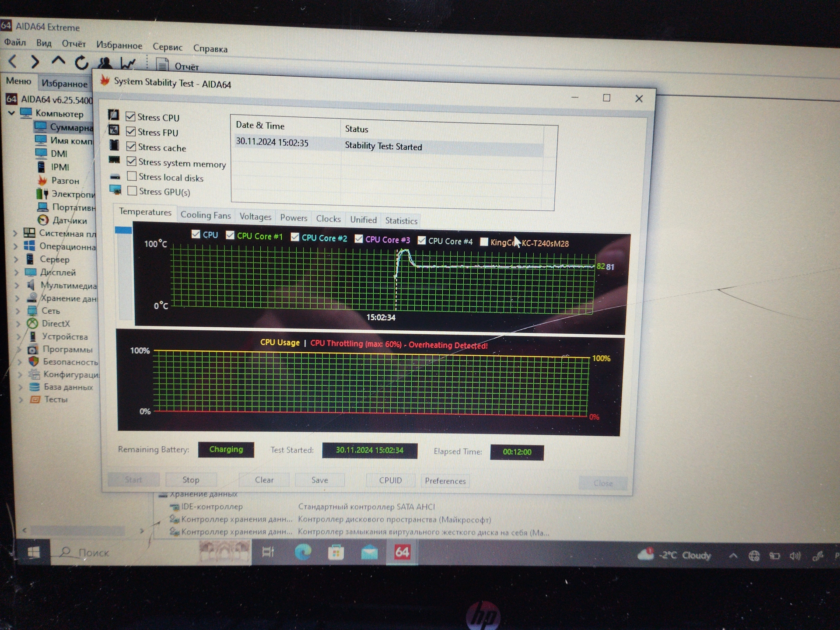The height and width of the screenshot is (630, 840).
Task: Click the blue graph selector swatch beside temperatures
Action: tap(123, 230)
